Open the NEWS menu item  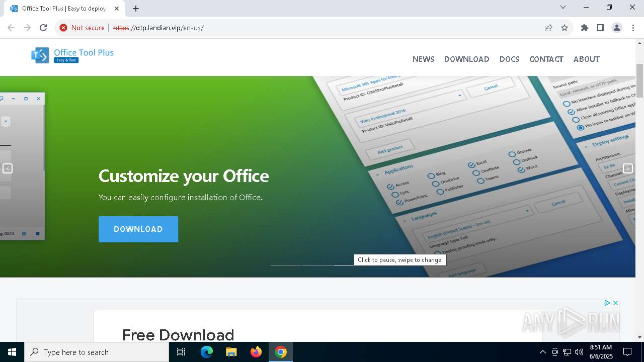click(x=423, y=59)
